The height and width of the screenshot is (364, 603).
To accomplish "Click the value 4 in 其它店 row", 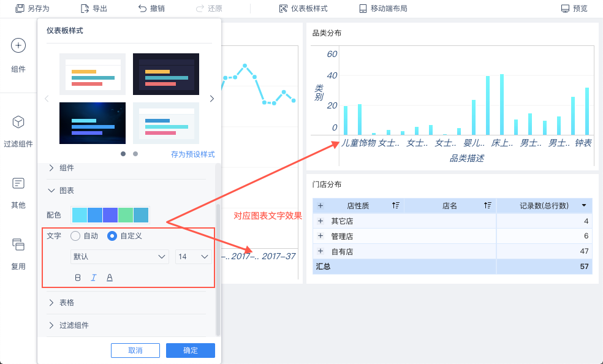I will click(x=586, y=221).
